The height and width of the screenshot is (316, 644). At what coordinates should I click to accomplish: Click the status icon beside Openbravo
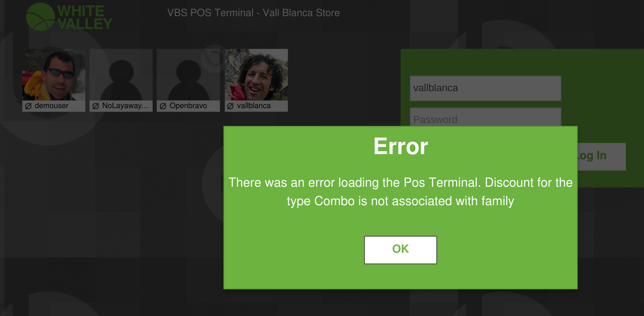[x=163, y=106]
